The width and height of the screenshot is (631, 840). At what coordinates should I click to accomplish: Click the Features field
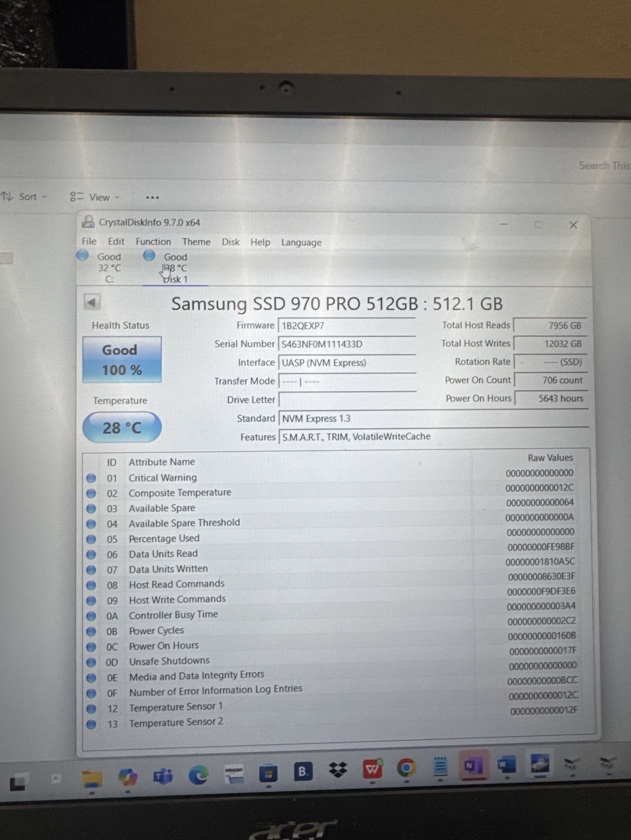pyautogui.click(x=434, y=437)
